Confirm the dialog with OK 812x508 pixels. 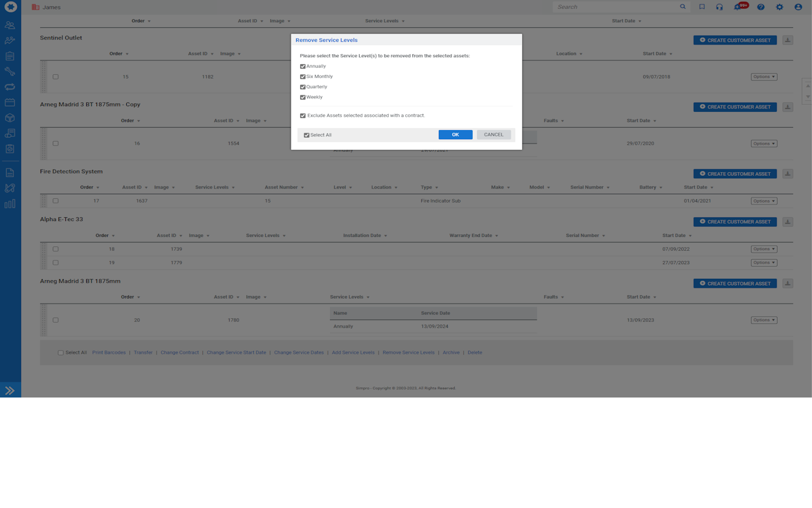pyautogui.click(x=455, y=135)
